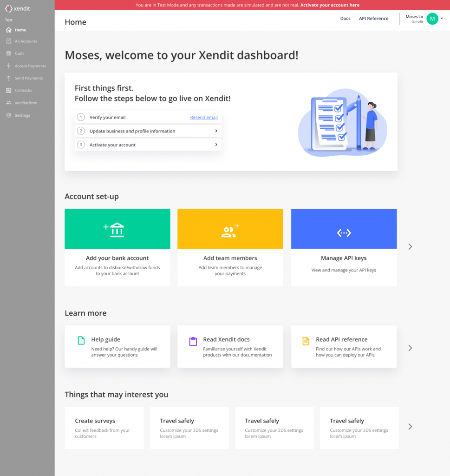Click the step 3 circle beside Activate your account
The width and height of the screenshot is (450, 476).
click(81, 145)
